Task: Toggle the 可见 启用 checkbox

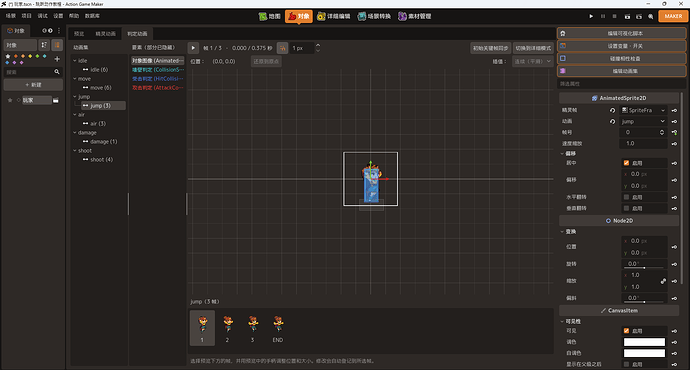Action: (x=626, y=330)
